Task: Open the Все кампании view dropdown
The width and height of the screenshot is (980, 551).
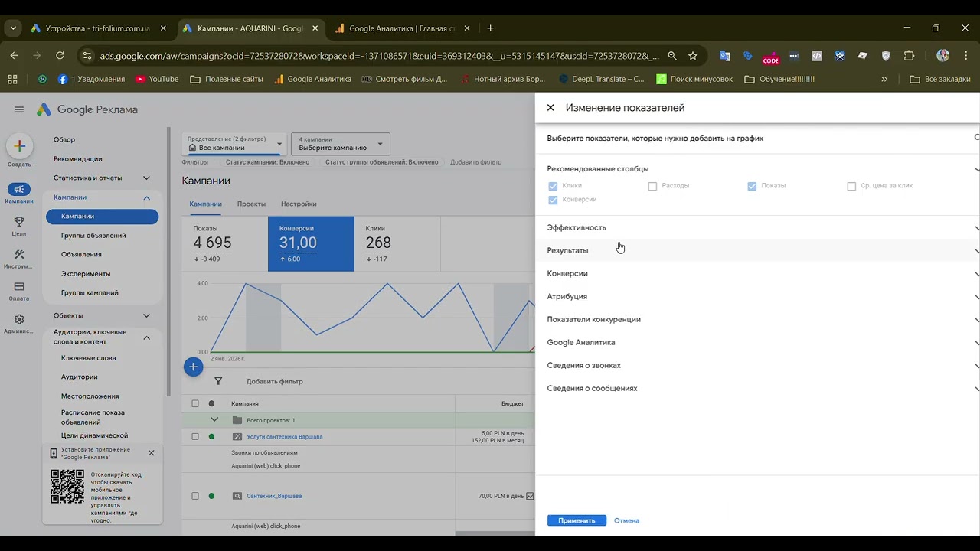Action: [x=234, y=144]
